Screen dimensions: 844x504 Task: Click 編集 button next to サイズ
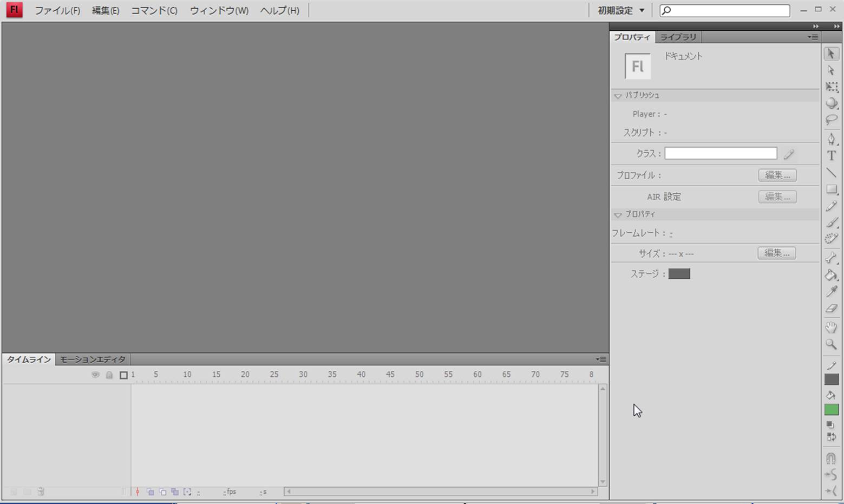pos(776,253)
